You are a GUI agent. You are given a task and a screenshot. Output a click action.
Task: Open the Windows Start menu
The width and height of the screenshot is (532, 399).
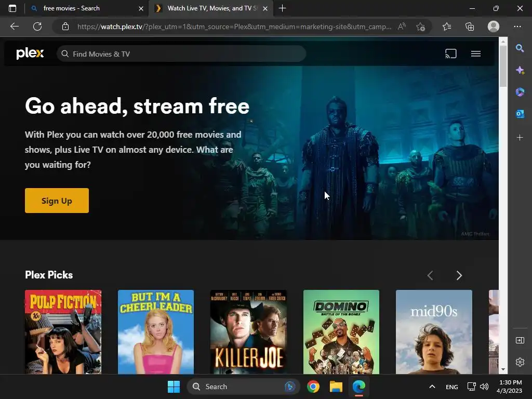point(174,387)
